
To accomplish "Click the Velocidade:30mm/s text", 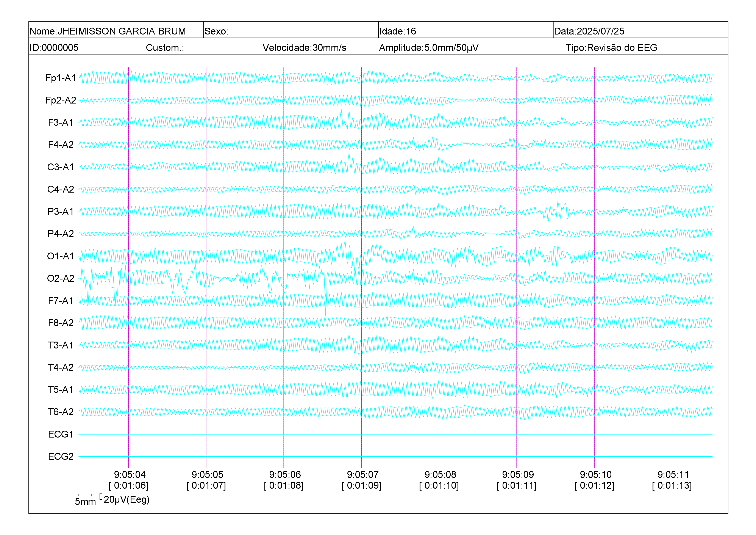I will pyautogui.click(x=304, y=48).
